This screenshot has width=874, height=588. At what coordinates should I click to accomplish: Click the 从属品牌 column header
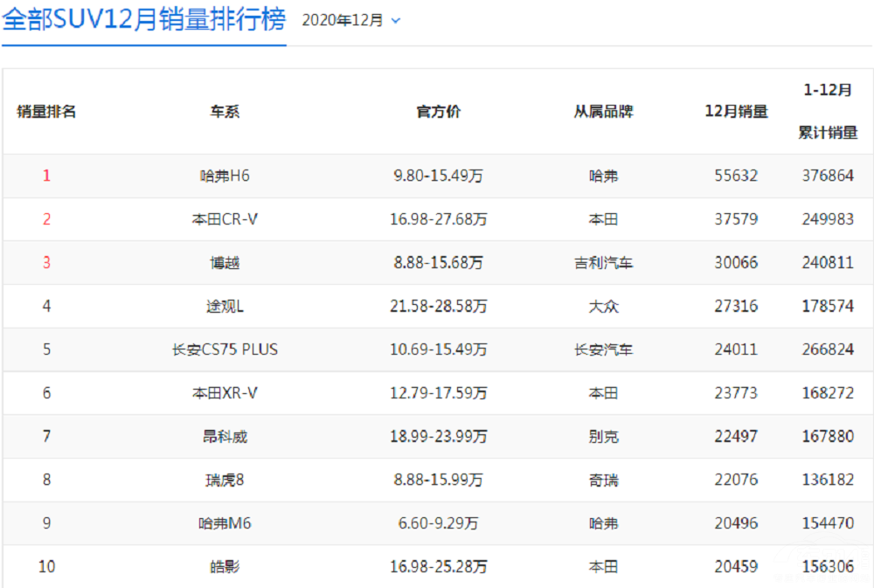tap(604, 112)
